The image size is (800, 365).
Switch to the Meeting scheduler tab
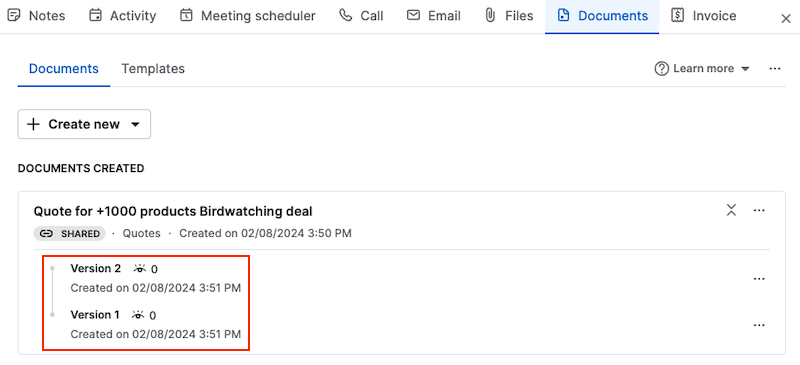247,16
